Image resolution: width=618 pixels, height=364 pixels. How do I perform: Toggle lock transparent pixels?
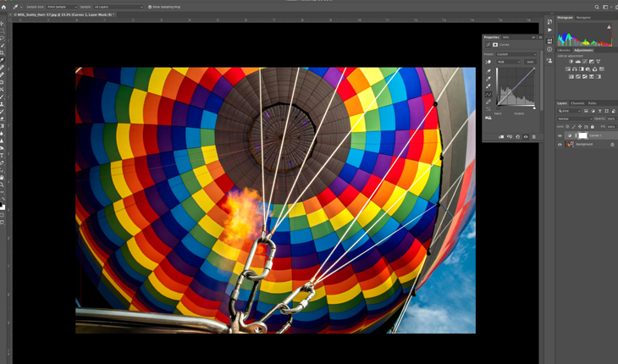pyautogui.click(x=567, y=126)
